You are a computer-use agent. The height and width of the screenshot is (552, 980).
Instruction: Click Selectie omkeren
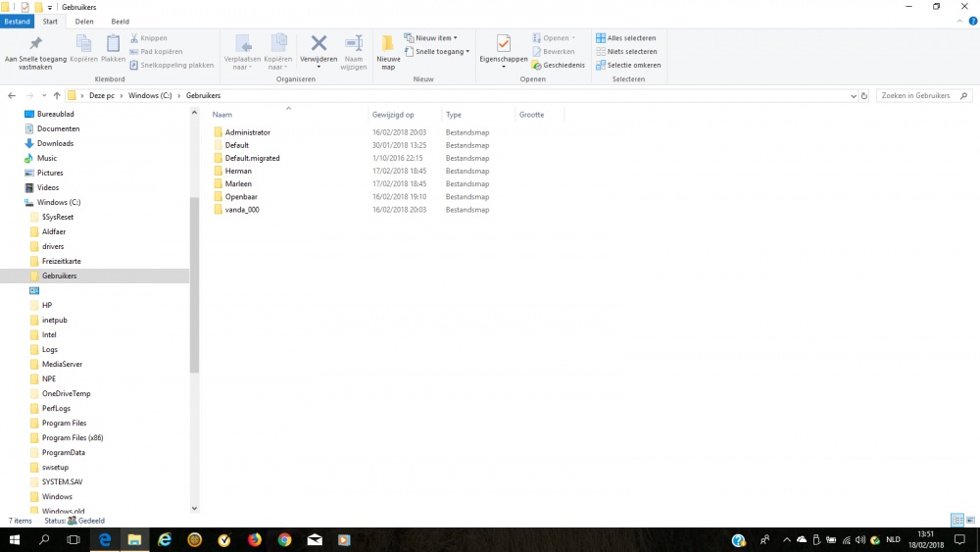coord(628,65)
